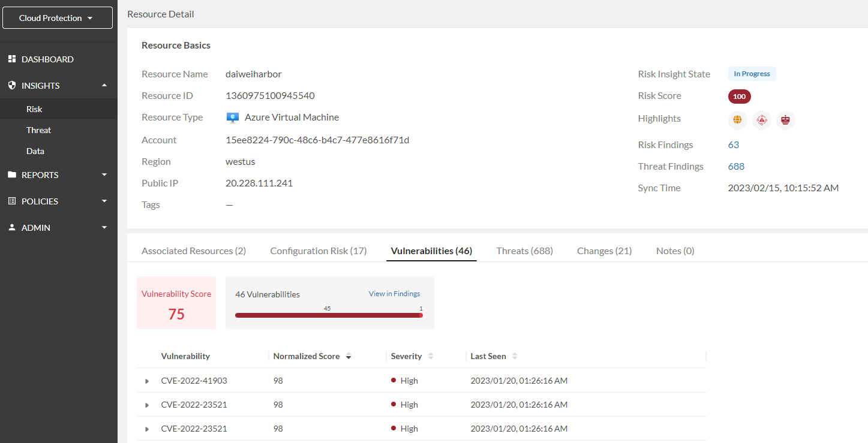
Task: Click the dark red robot highlight icon
Action: point(786,120)
